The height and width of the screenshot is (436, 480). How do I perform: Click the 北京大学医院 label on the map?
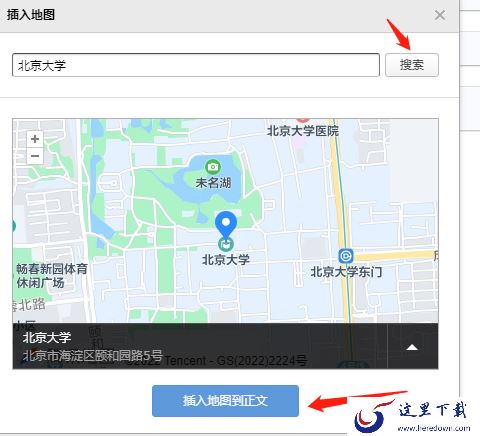point(303,131)
